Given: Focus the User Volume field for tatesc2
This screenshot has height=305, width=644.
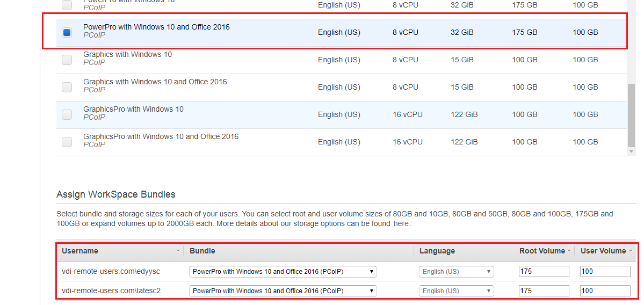Looking at the screenshot, I should 605,291.
